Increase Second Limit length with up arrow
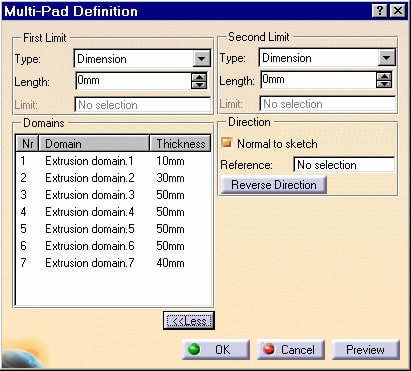Image resolution: width=411 pixels, height=371 pixels. tap(384, 76)
